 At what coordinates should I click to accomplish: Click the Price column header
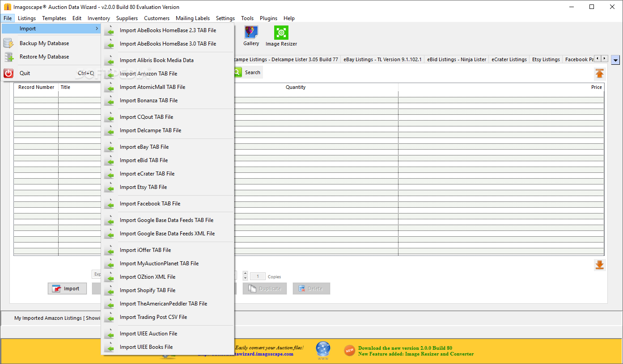(x=501, y=87)
